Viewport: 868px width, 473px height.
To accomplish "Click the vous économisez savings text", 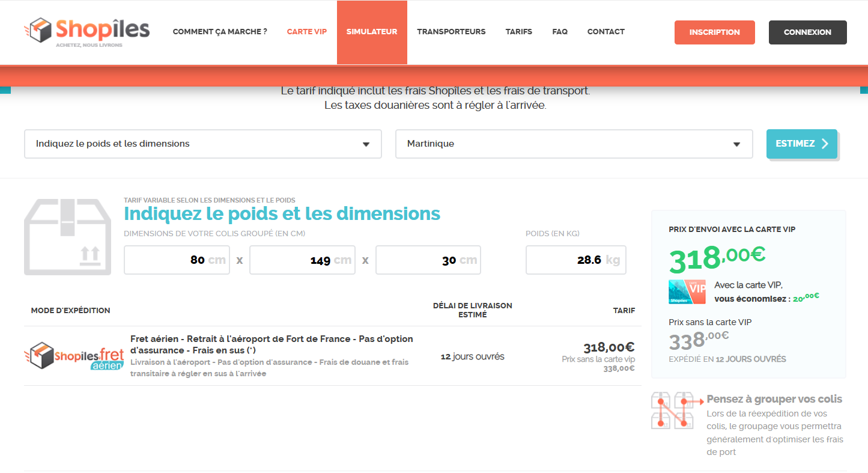I will (x=766, y=298).
